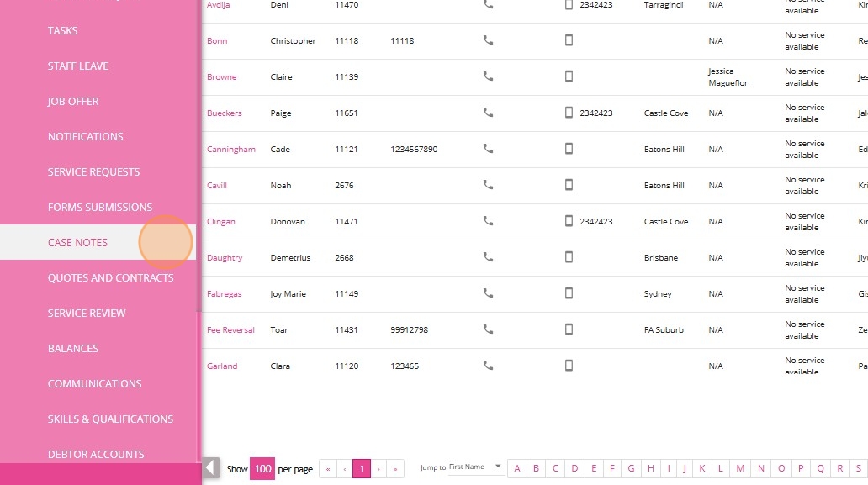Click the mobile icon in Fee Reversal's row
Viewport: 868px width, 485px height.
point(569,329)
